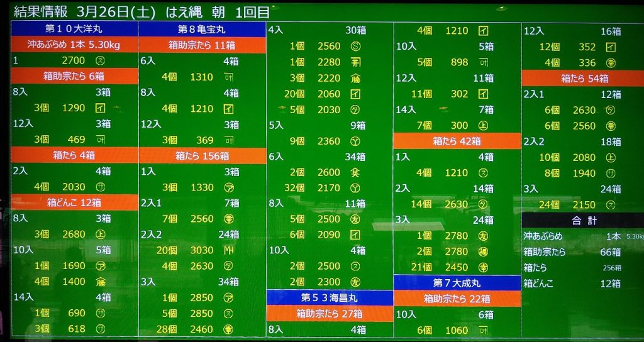Select the 第8亀宝丸 vessel header
Screen dimensions: 644x342
click(x=202, y=29)
